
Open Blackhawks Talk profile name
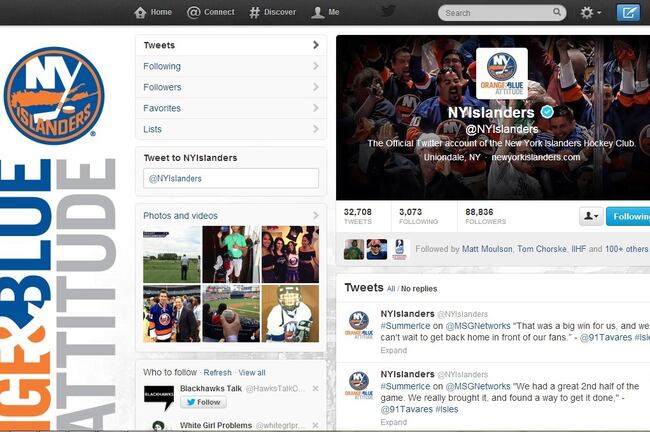point(211,388)
